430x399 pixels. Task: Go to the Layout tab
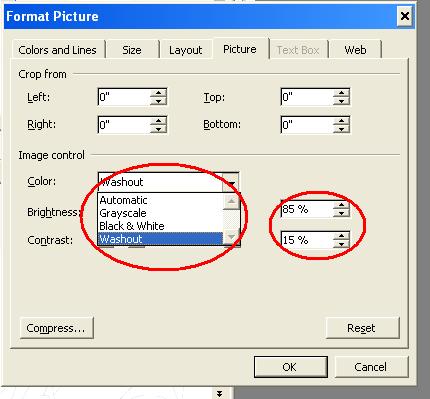[x=185, y=50]
